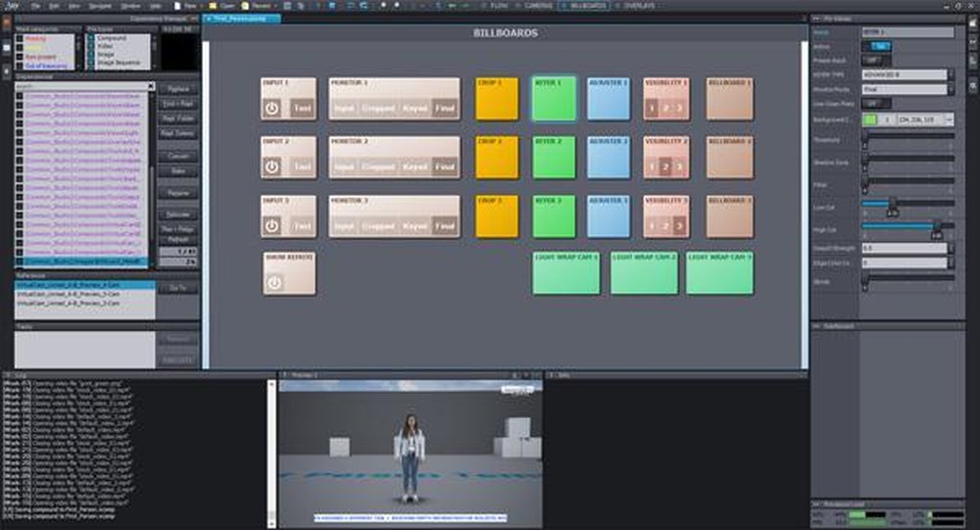The width and height of the screenshot is (980, 530).
Task: Set MONITOR 1 to Input
Action: [344, 108]
